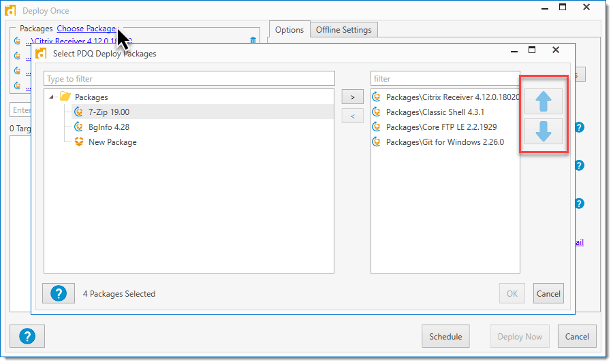Switch to the Offline Settings tab
This screenshot has height=364, width=613.
tap(344, 30)
